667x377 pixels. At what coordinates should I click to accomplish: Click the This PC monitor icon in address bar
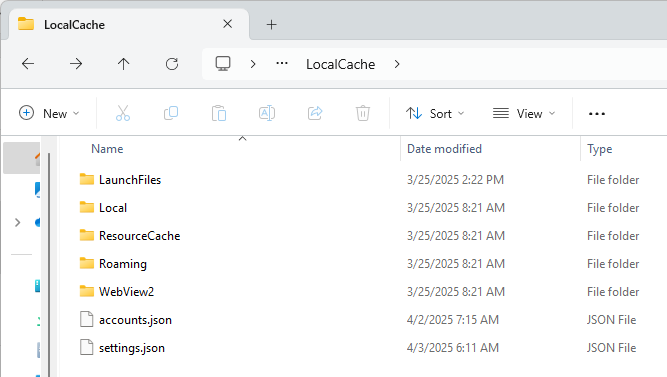click(x=223, y=64)
